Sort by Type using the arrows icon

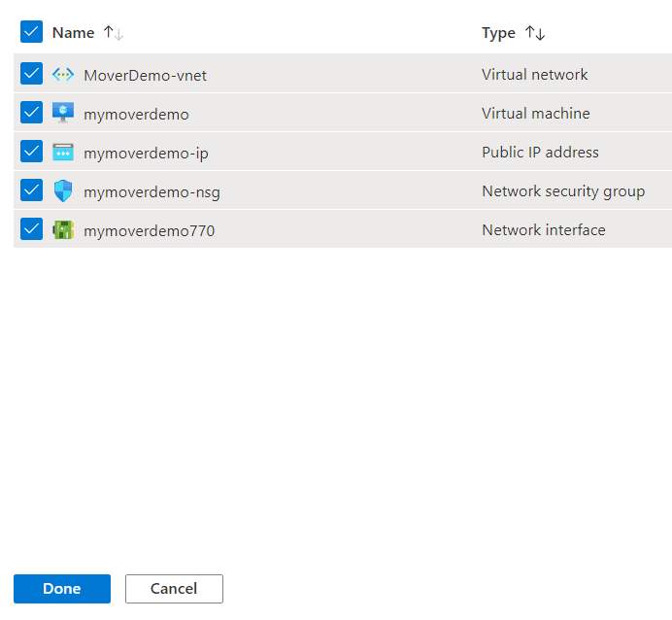coord(535,33)
